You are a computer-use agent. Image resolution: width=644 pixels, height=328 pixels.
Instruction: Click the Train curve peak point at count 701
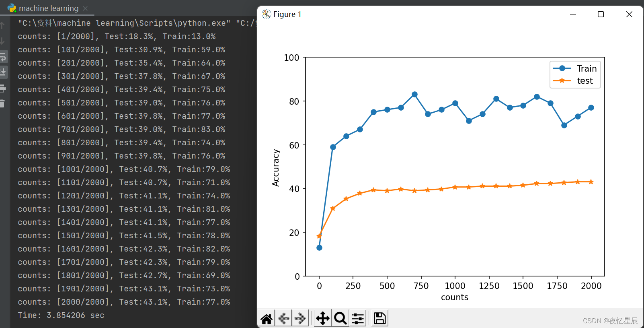414,95
